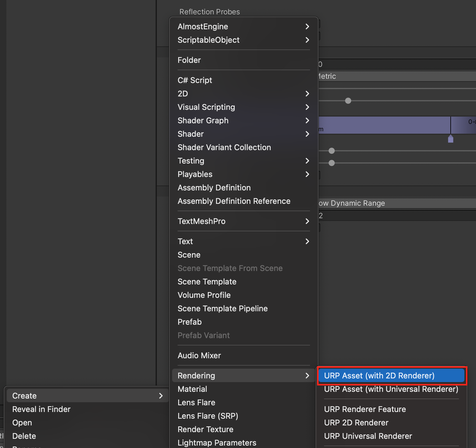The width and height of the screenshot is (476, 448).
Task: Expand the Shader submenu
Action: (x=243, y=134)
